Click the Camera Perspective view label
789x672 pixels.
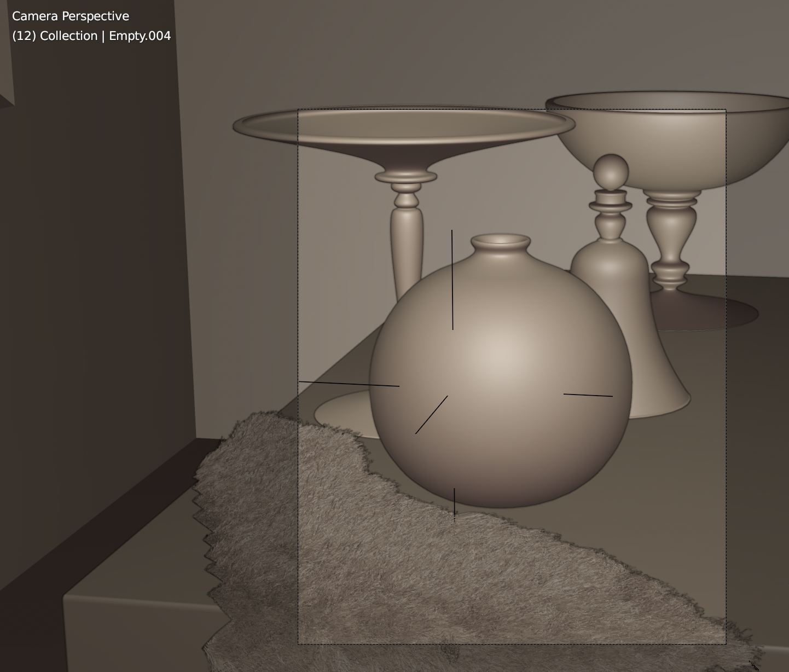point(71,16)
